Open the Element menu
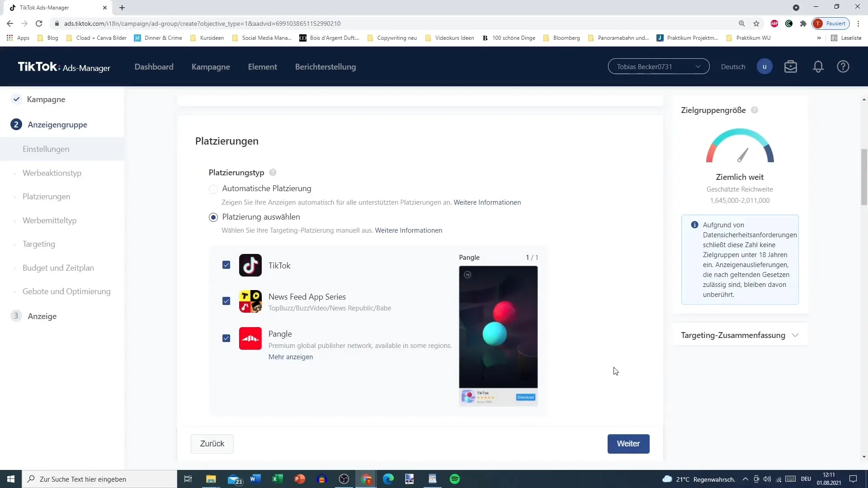This screenshot has width=868, height=488. [x=263, y=67]
